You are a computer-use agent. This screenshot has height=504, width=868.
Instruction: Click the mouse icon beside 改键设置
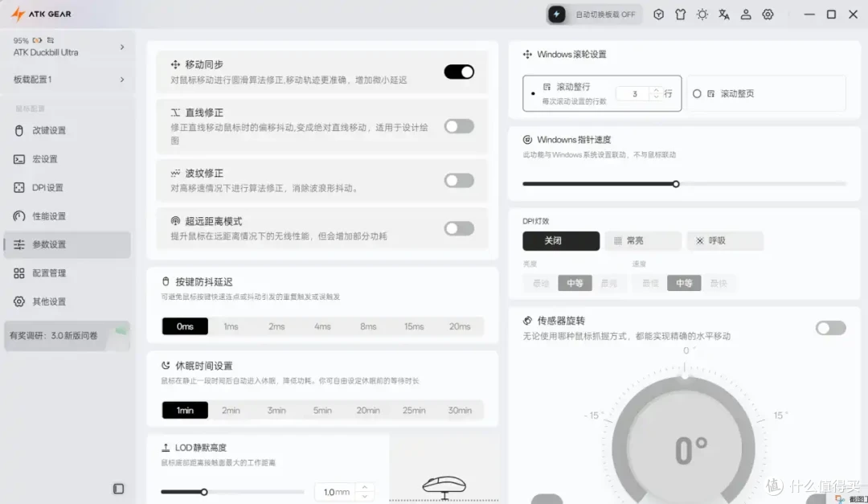tap(18, 131)
